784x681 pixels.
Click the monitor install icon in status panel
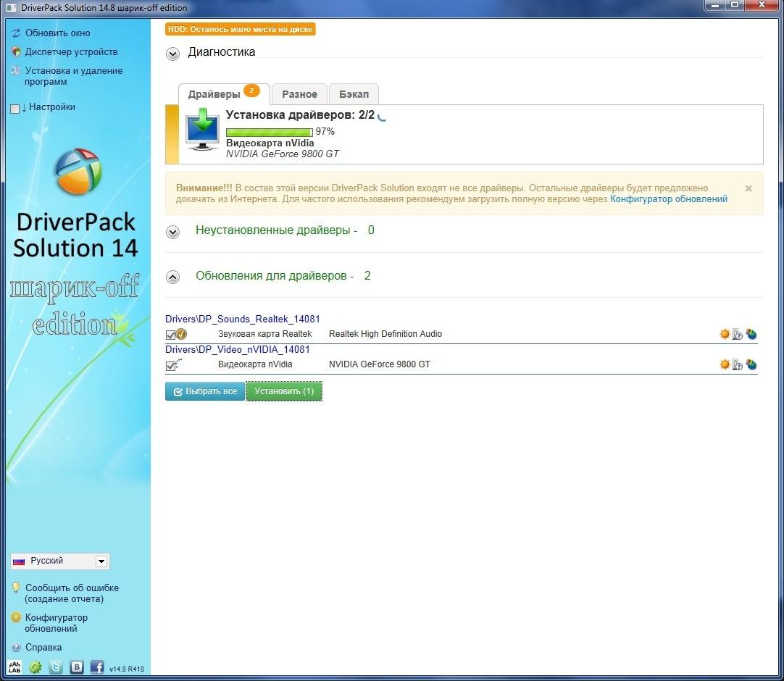click(x=202, y=130)
